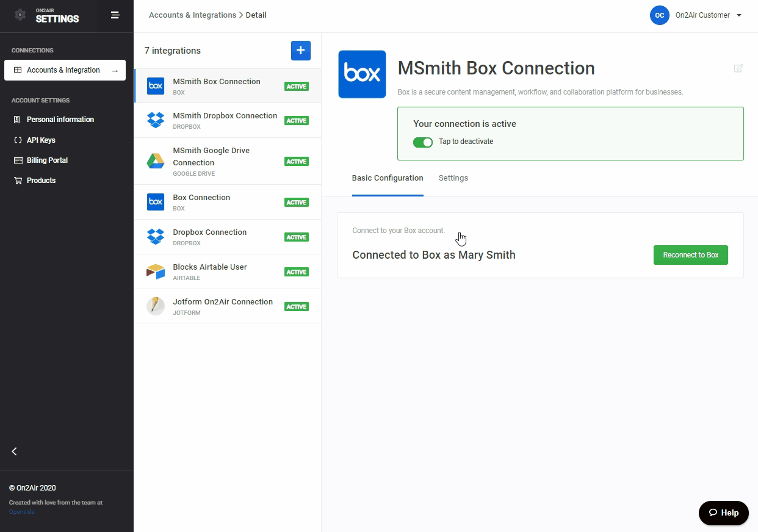Open the Openside link in footer
Screen dimensions: 758x532
pos(21,512)
